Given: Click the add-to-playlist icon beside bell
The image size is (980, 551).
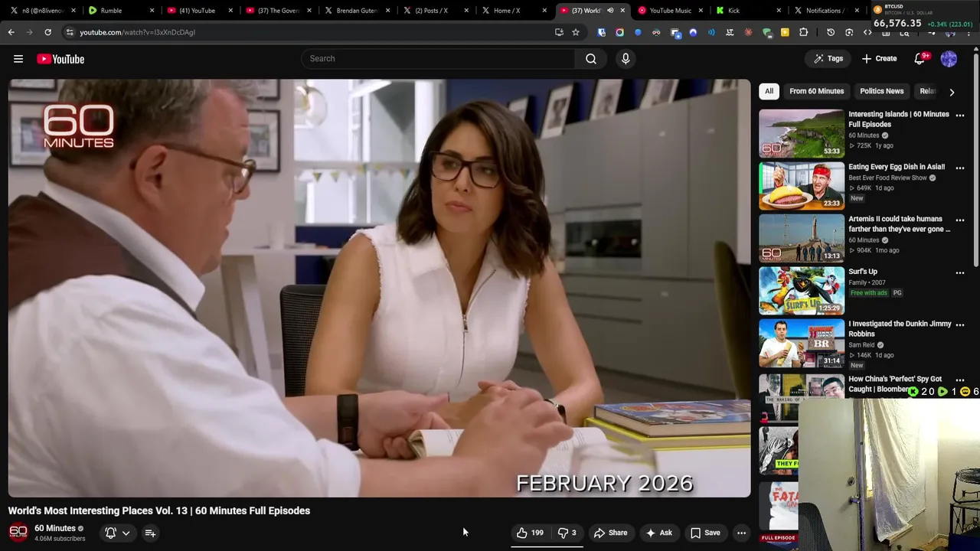Looking at the screenshot, I should pos(150,533).
